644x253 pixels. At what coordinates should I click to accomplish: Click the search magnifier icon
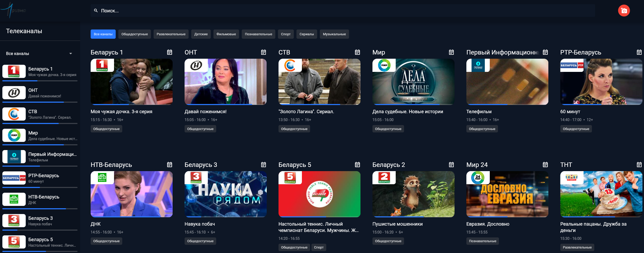tap(96, 11)
